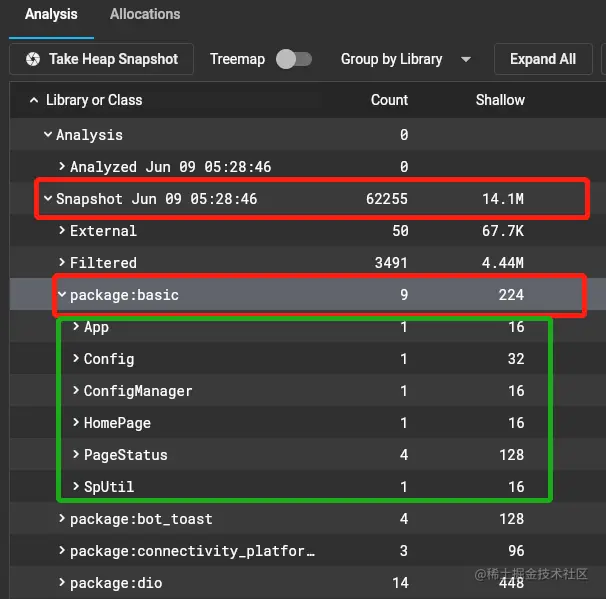Image resolution: width=606 pixels, height=599 pixels.
Task: Select the package:bot_toast label
Action: coord(141,519)
